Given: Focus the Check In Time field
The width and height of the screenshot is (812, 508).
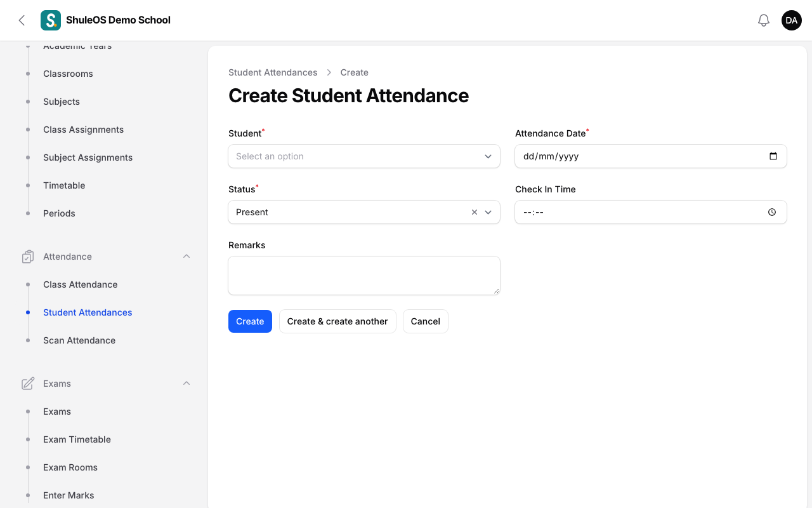Looking at the screenshot, I should [651, 212].
